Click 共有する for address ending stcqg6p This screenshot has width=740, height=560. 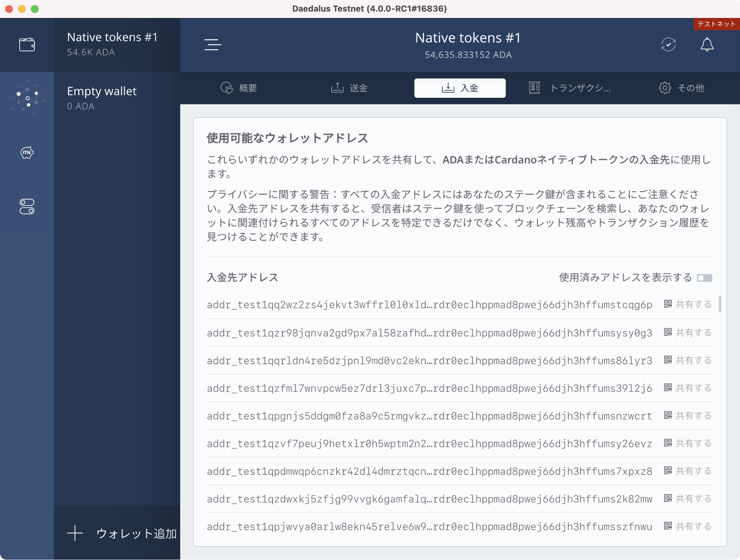693,305
